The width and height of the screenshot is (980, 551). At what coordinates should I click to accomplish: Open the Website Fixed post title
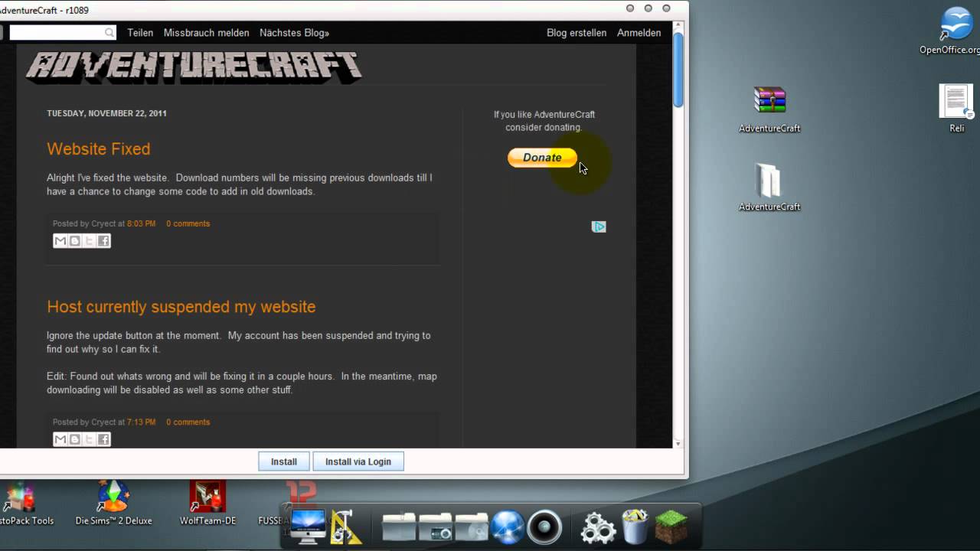[x=98, y=149]
